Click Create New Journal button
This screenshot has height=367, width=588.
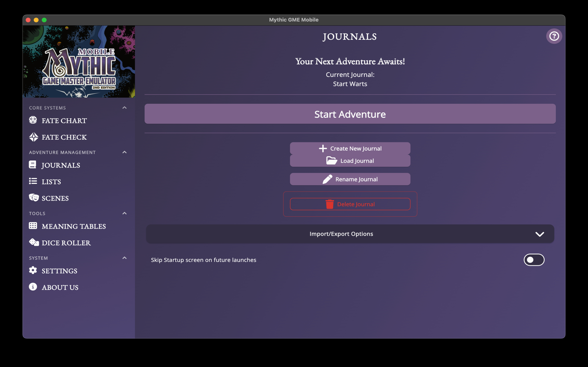point(350,148)
